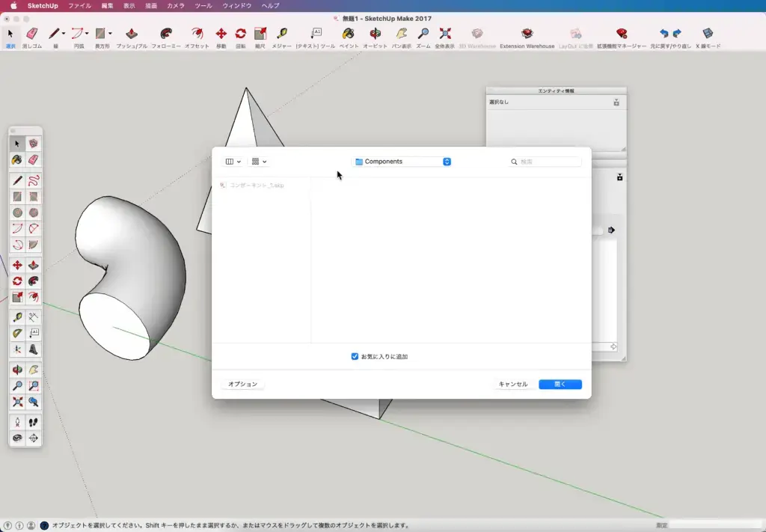Open the 表示 menu
The image size is (766, 532).
coord(129,6)
